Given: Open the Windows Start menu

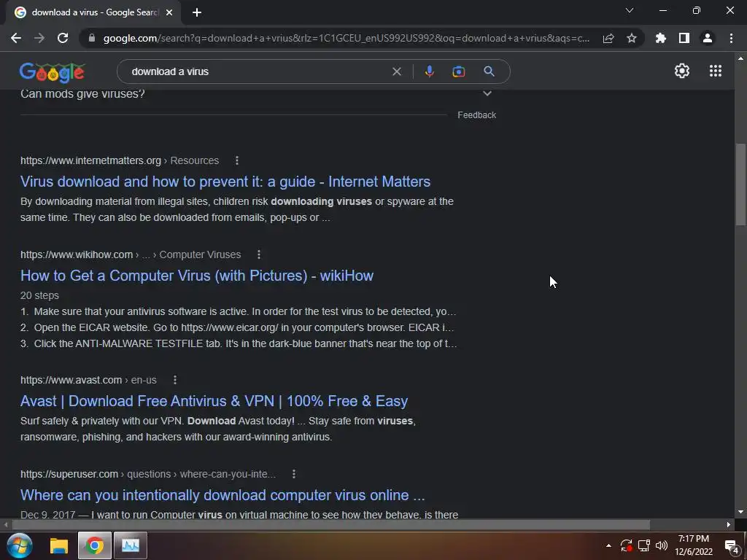Looking at the screenshot, I should pyautogui.click(x=19, y=545).
